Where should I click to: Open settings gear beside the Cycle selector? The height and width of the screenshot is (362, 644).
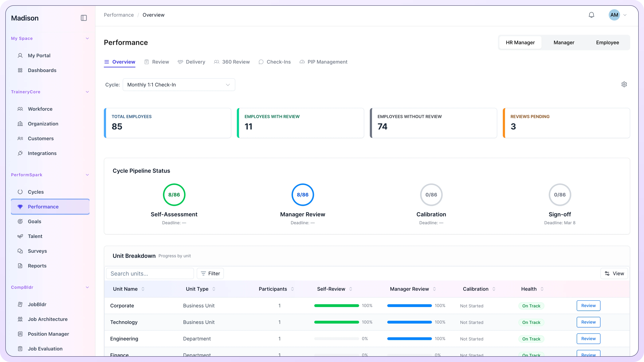[x=624, y=84]
